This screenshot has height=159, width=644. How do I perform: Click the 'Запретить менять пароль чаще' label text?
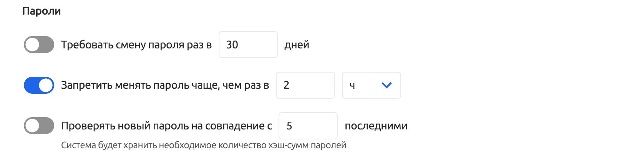[165, 85]
